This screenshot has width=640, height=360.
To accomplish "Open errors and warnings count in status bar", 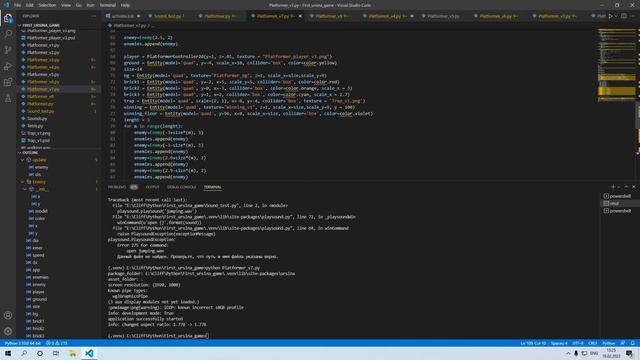I will (x=56, y=343).
